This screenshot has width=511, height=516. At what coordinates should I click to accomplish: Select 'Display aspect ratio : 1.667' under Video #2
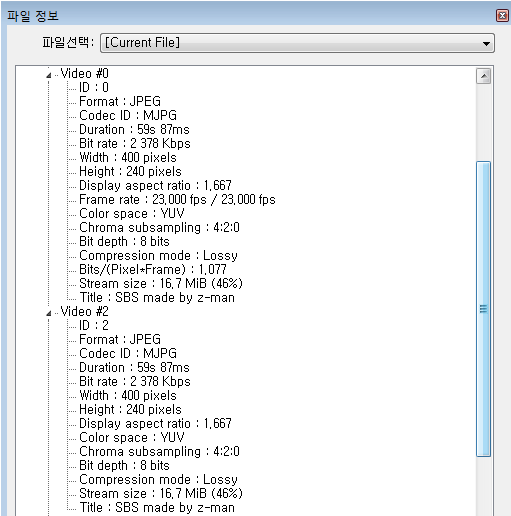tap(155, 423)
